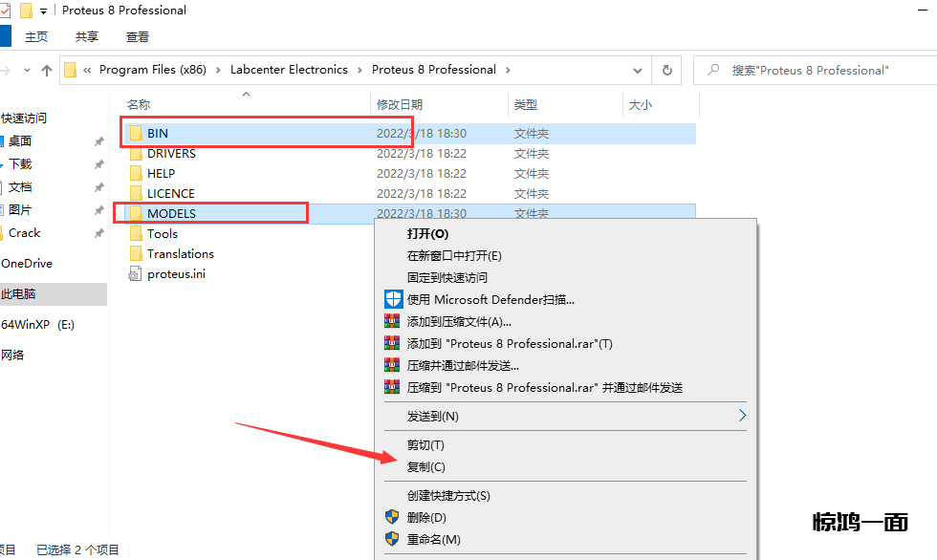Select the proteus.ini file icon
Image resolution: width=937 pixels, height=560 pixels.
(x=136, y=274)
